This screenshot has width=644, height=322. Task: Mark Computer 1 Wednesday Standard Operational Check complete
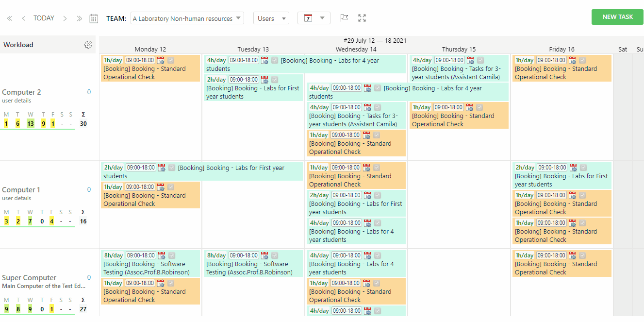377,168
